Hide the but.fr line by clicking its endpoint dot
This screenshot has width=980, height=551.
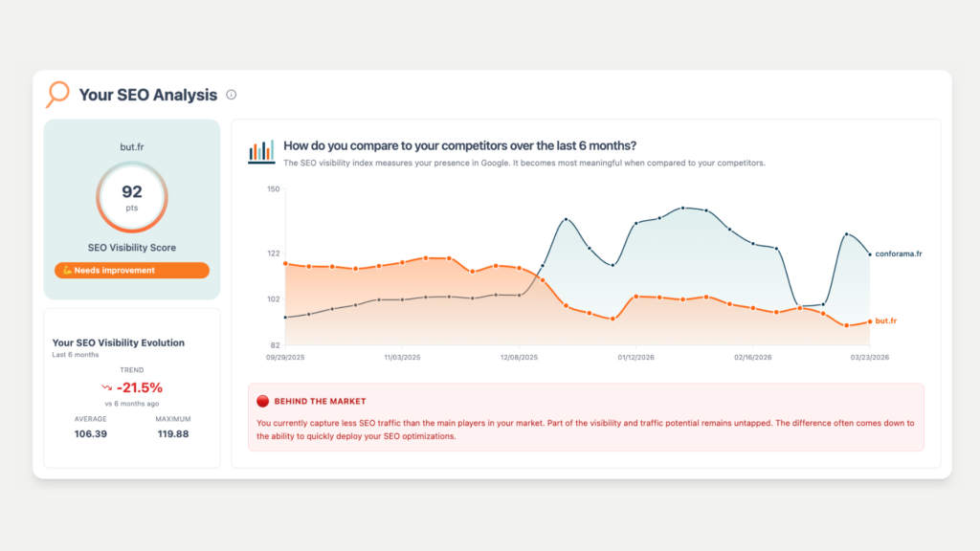tap(869, 322)
